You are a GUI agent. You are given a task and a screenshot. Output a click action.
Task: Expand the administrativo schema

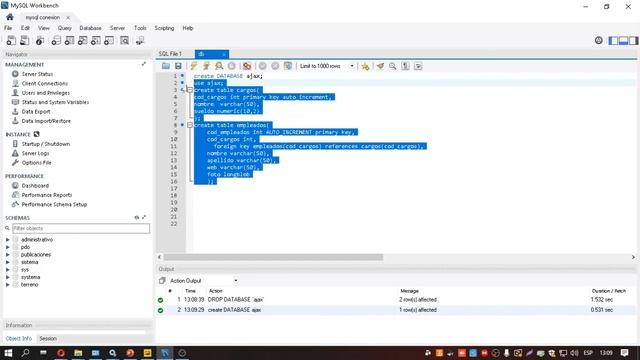pyautogui.click(x=7, y=240)
